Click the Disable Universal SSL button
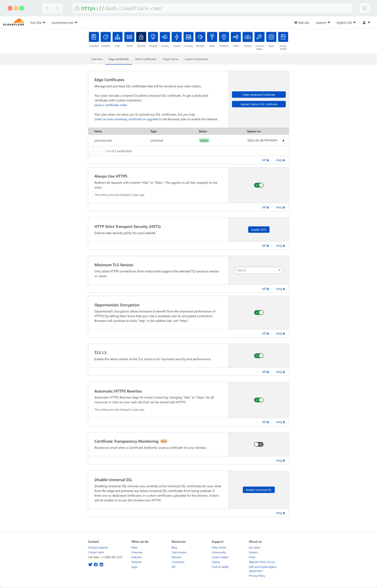Image resolution: width=377 pixels, height=588 pixels. coord(259,490)
